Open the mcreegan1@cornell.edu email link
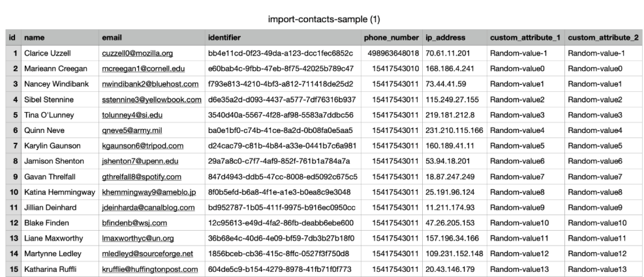This screenshot has width=644, height=277. [x=143, y=68]
